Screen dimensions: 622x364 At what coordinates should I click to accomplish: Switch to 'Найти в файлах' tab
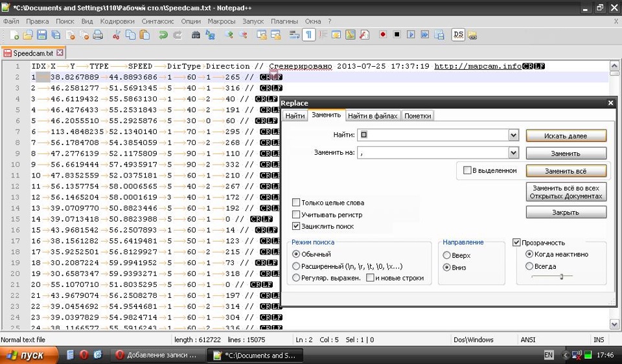tap(373, 116)
